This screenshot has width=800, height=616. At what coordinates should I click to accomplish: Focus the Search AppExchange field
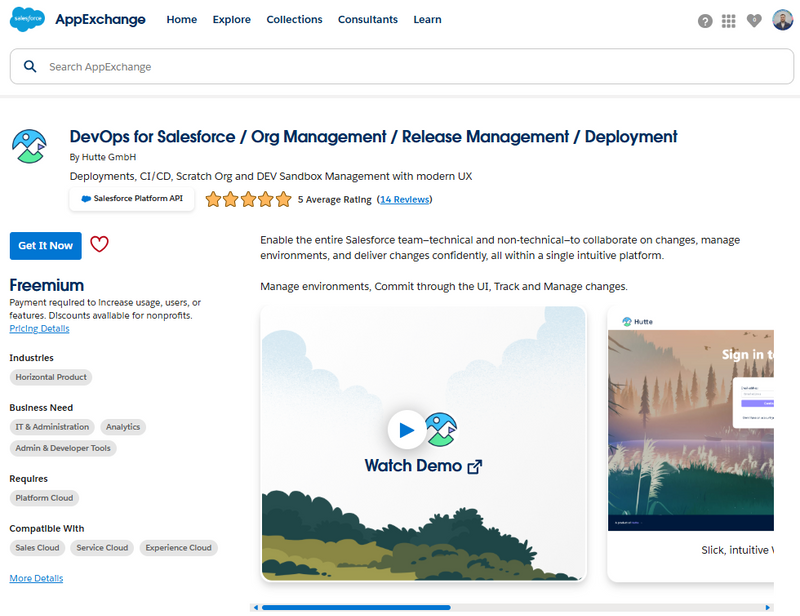(x=402, y=66)
